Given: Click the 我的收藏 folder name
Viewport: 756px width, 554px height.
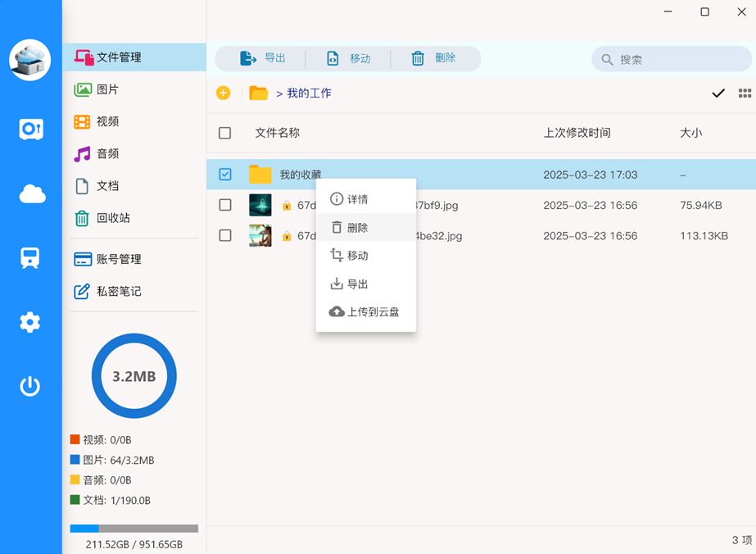Looking at the screenshot, I should coord(301,175).
